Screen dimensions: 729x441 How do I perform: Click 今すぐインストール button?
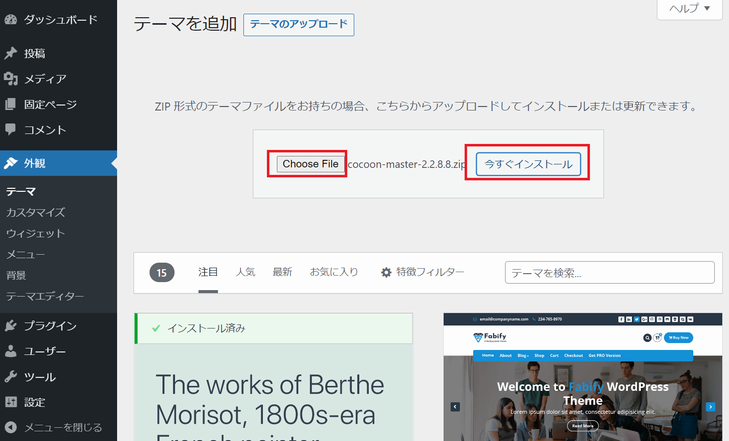(x=528, y=164)
